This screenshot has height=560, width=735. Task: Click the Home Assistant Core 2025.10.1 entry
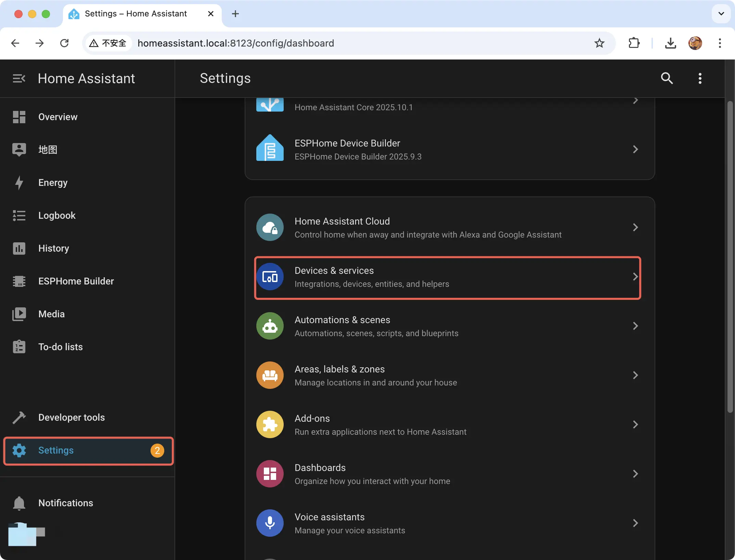click(353, 107)
